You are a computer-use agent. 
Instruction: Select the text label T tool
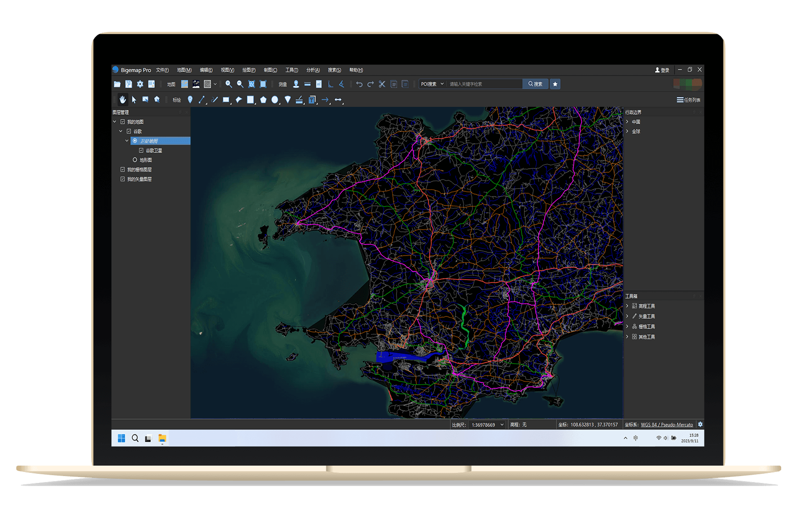click(312, 100)
